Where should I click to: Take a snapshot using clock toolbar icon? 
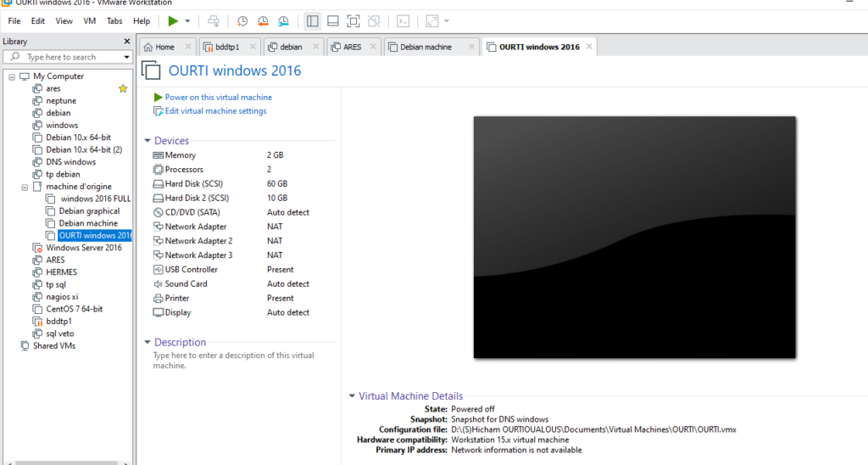[x=242, y=21]
